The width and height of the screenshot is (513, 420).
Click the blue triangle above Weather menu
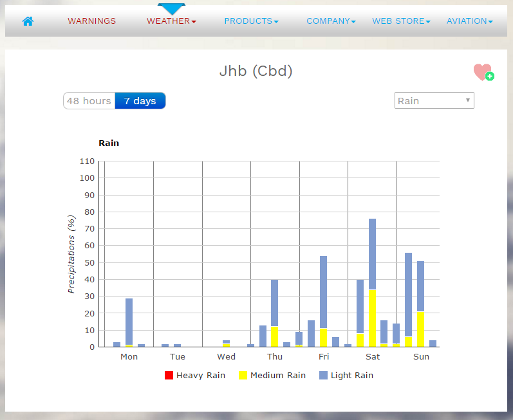[171, 8]
